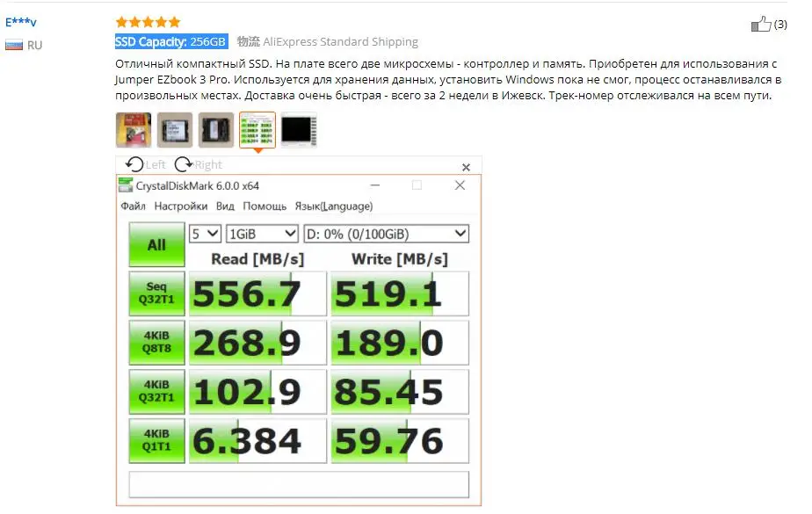The image size is (812, 514).
Task: Open the Вид menu
Action: click(x=225, y=206)
